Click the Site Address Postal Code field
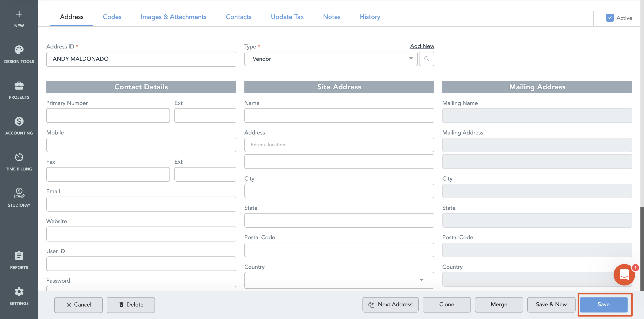Viewport: 644px width, 319px height. point(339,250)
